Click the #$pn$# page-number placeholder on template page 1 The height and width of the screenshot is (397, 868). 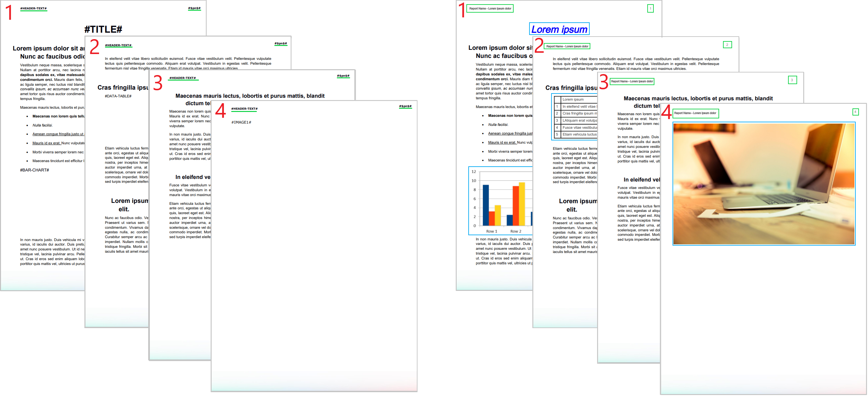point(194,8)
